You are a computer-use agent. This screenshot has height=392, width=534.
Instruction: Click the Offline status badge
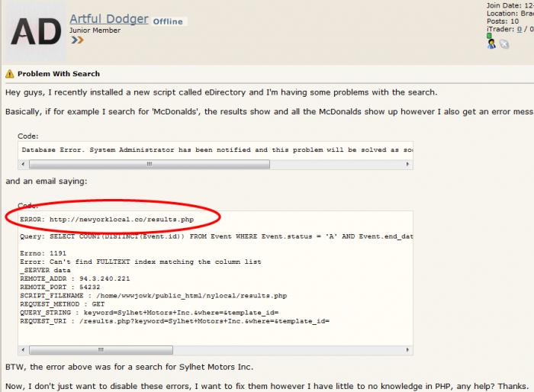click(x=169, y=21)
